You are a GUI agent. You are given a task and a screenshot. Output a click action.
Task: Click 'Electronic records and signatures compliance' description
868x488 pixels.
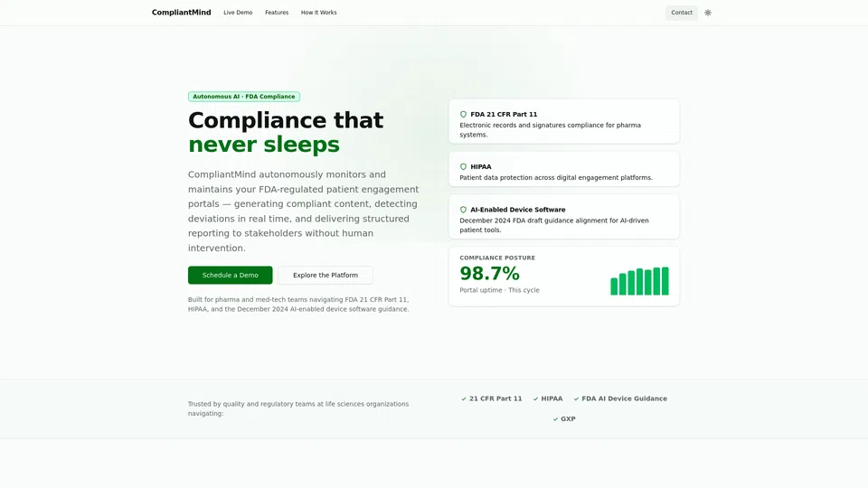tap(551, 130)
